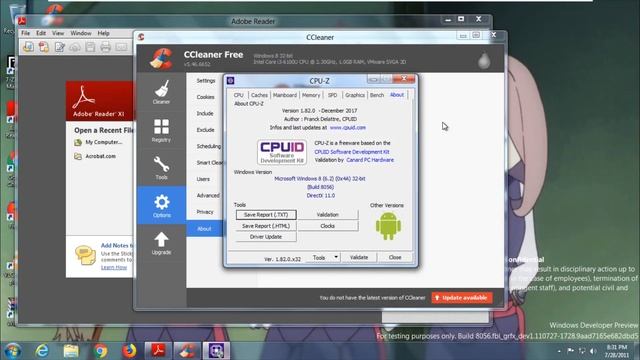Switch to the SPD tab in CPU-Z
Screen dimensions: 640x360
333,95
